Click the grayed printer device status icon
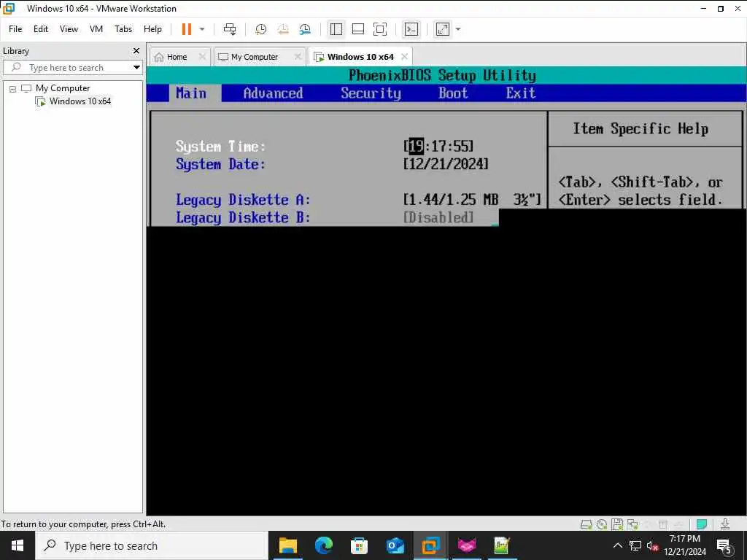This screenshot has height=560, width=747. coord(662,524)
